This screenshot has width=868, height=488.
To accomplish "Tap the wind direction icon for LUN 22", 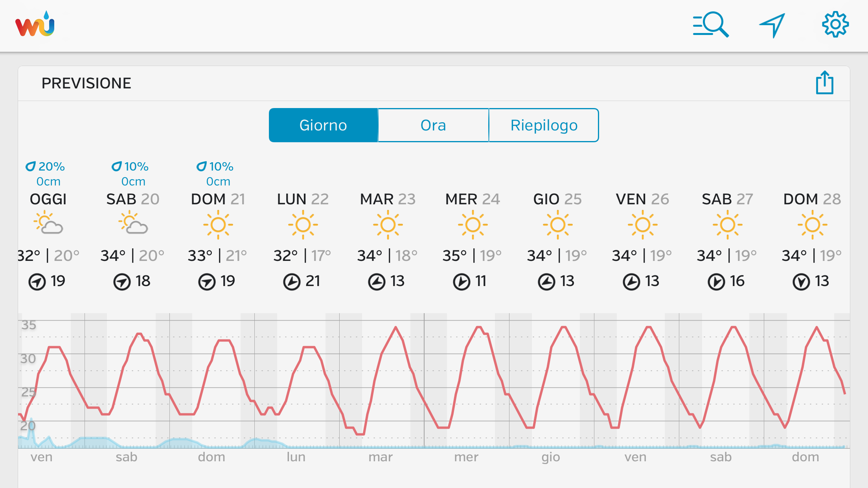I will (x=292, y=282).
